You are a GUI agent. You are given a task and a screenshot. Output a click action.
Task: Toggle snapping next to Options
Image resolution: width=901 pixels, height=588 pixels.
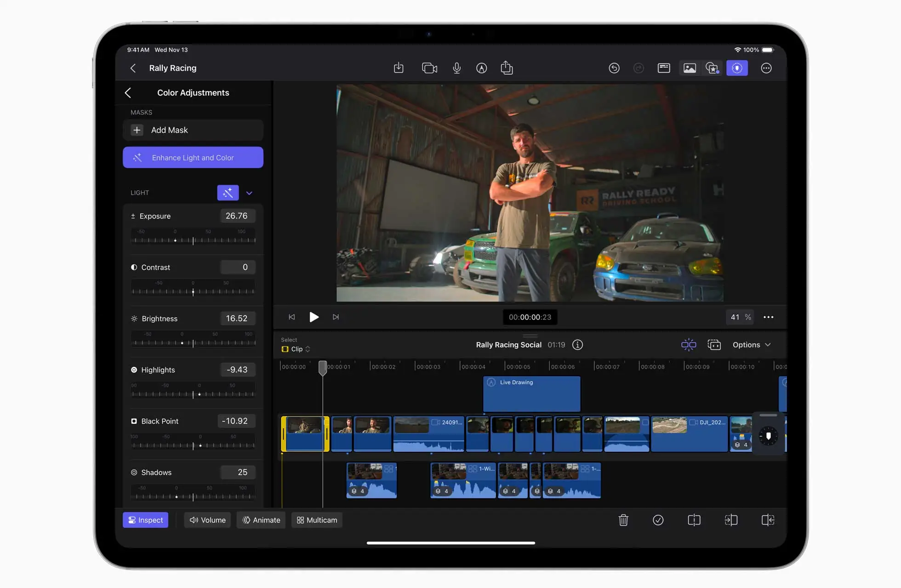pos(714,344)
